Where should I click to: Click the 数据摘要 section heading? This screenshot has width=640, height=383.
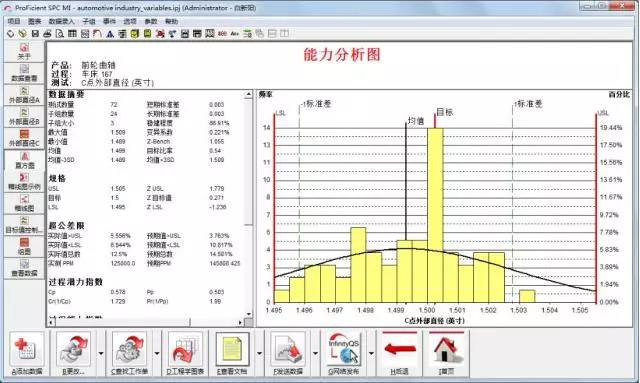67,94
